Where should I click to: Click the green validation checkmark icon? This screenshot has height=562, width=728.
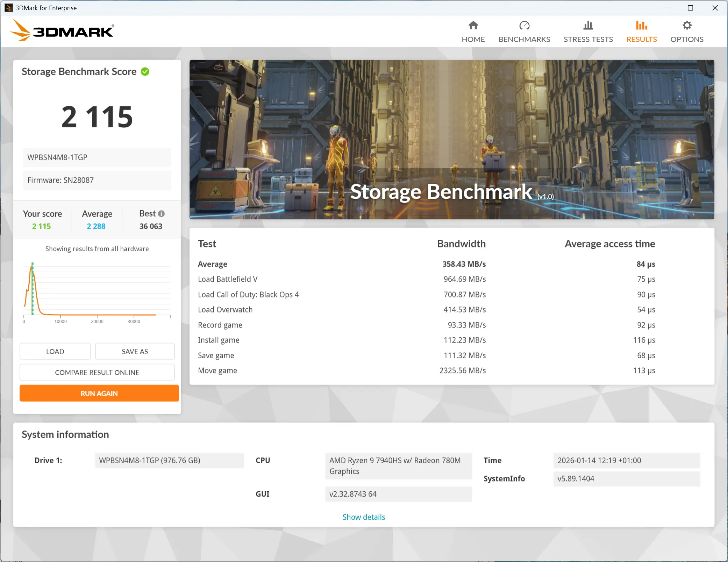click(x=145, y=71)
